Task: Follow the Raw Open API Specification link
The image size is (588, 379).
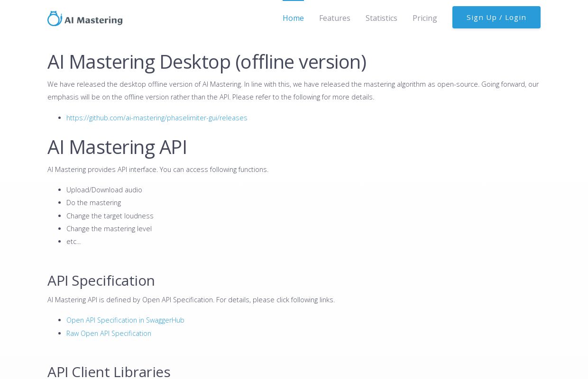Action: pos(109,333)
